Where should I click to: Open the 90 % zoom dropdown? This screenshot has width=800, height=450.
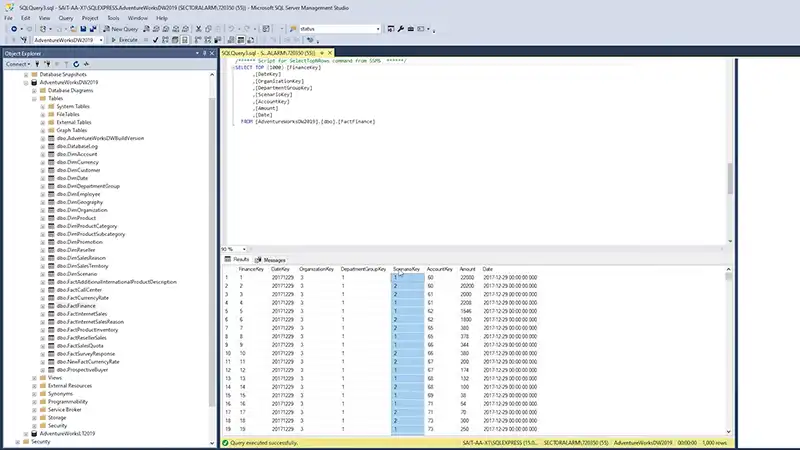[244, 249]
